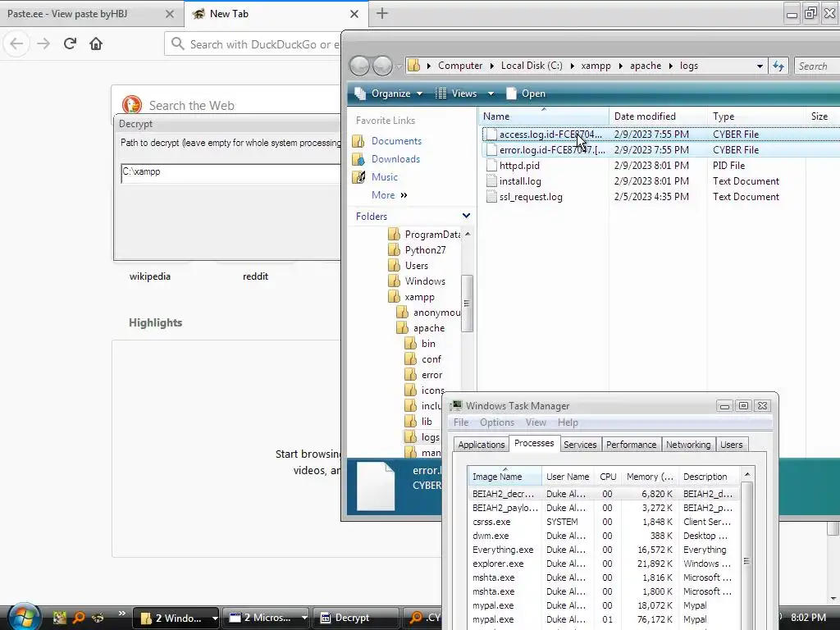
Task: Select BEIAH2_decr process row
Action: coord(603,494)
